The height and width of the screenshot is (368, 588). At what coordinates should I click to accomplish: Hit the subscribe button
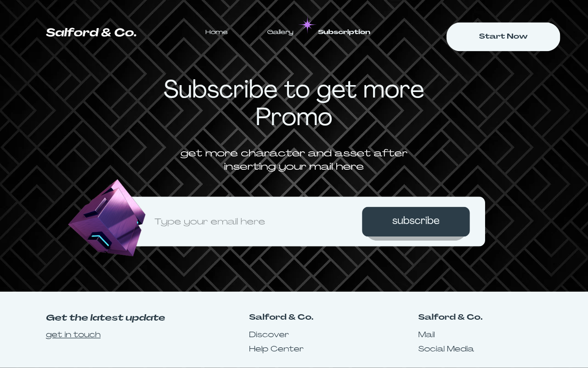[415, 221]
